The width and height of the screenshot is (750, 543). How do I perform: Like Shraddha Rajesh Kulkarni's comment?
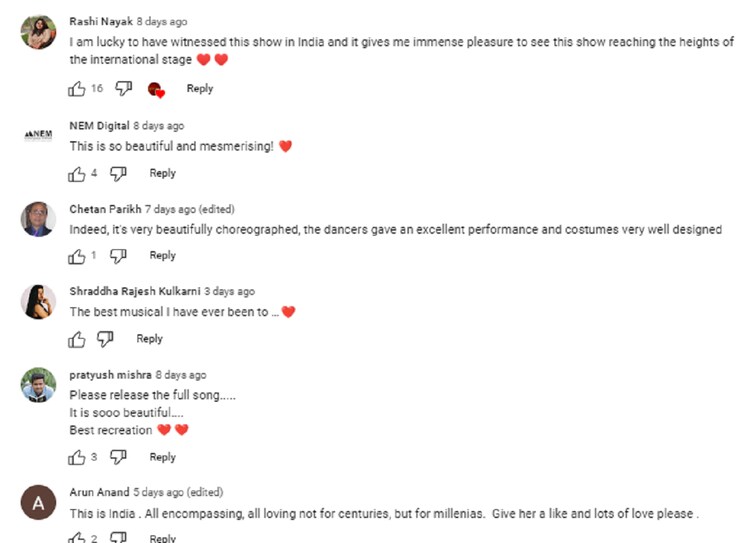point(77,339)
